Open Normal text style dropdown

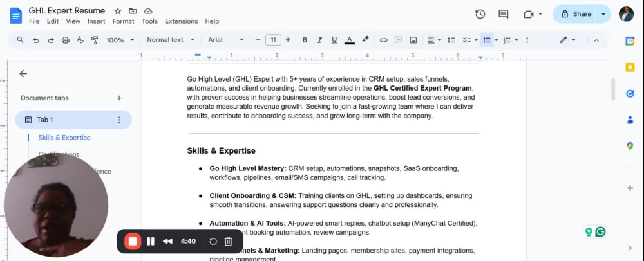click(171, 40)
